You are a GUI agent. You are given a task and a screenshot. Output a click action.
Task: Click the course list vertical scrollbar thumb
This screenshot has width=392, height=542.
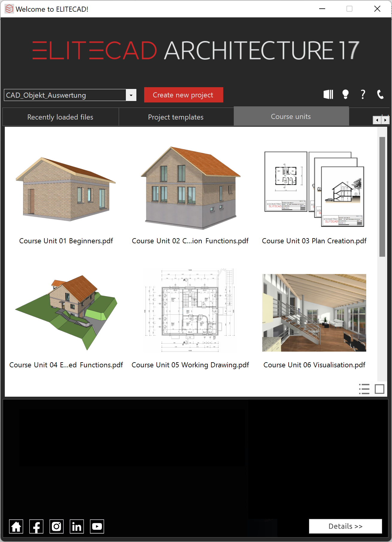[x=382, y=197]
